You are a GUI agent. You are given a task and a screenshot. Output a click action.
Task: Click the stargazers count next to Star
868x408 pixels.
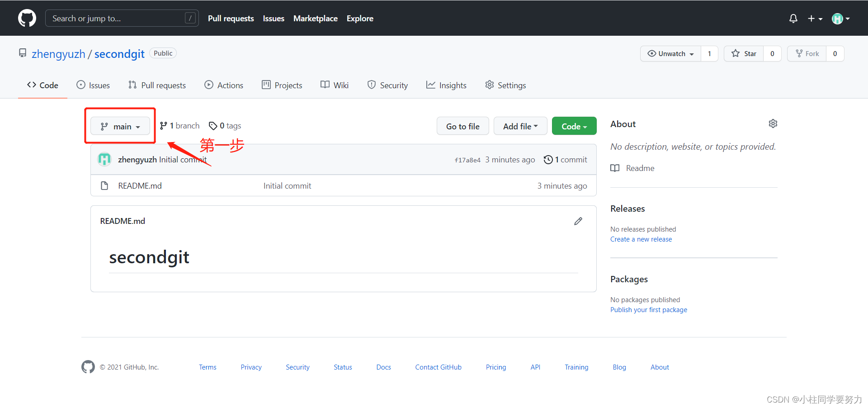772,53
